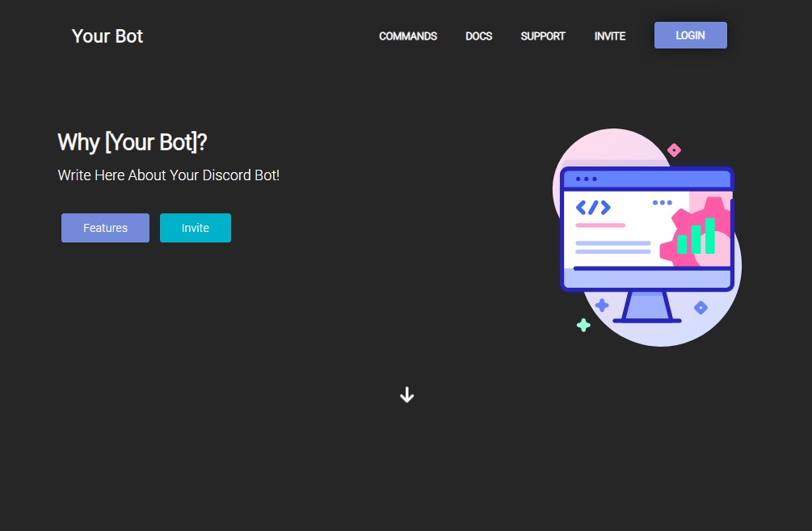Click the teal Invite button

pos(195,228)
